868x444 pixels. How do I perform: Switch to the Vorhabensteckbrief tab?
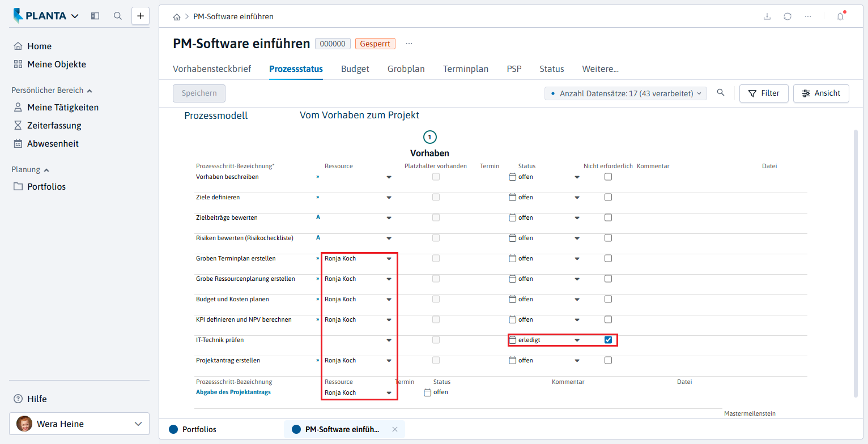point(212,69)
